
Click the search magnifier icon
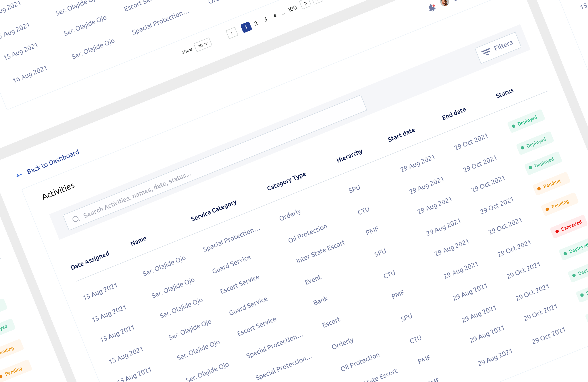click(76, 219)
